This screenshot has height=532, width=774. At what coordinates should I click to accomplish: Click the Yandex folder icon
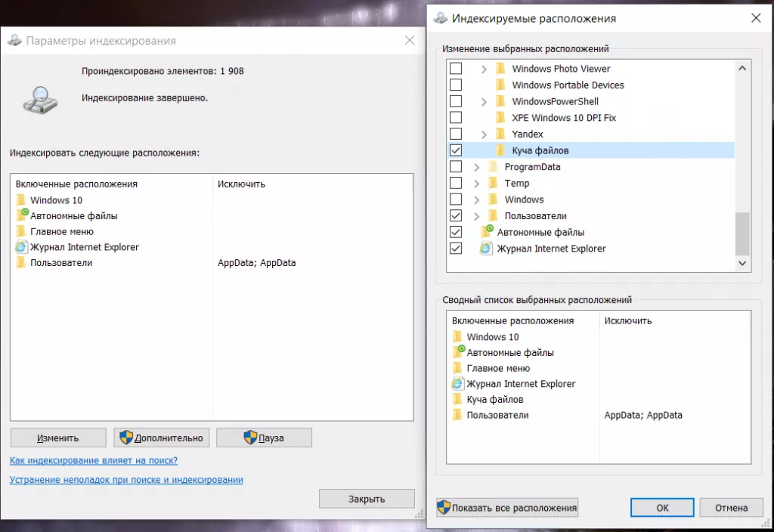pyautogui.click(x=500, y=134)
